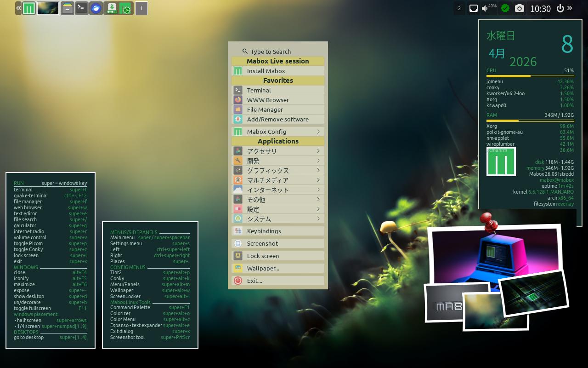588x368 pixels.
Task: Open the wired network tray icon
Action: pyautogui.click(x=473, y=8)
